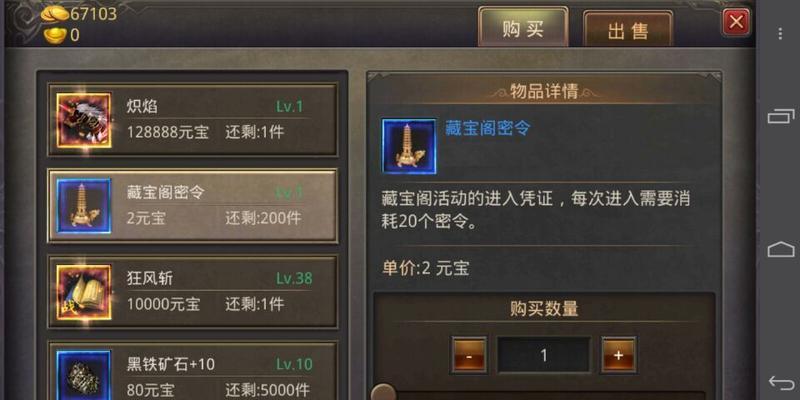Click the 炽焰 weapon item icon
This screenshot has width=800, height=400.
pos(84,120)
